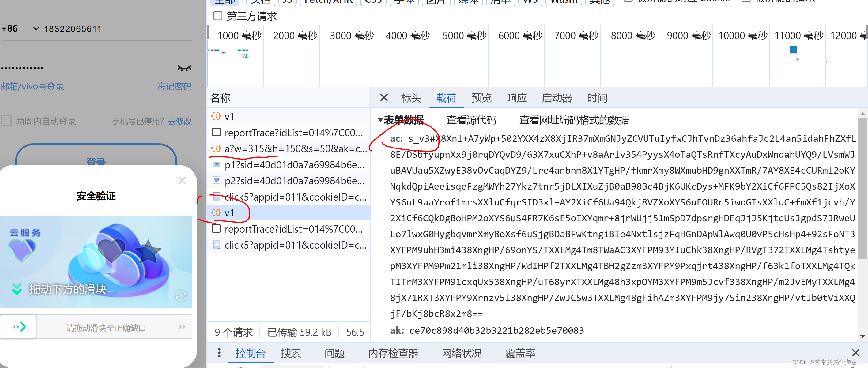
Task: Open the Preview tab
Action: 481,98
